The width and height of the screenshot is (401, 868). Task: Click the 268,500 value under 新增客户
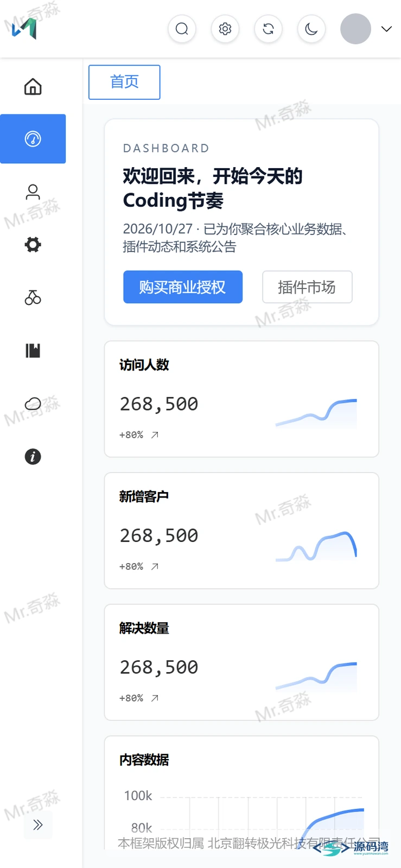[159, 536]
